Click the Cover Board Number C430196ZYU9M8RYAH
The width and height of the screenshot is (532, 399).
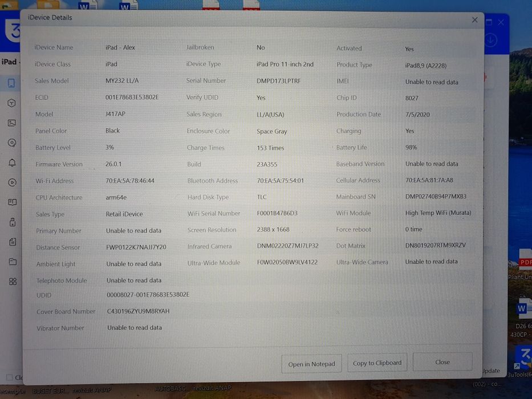[x=138, y=311]
